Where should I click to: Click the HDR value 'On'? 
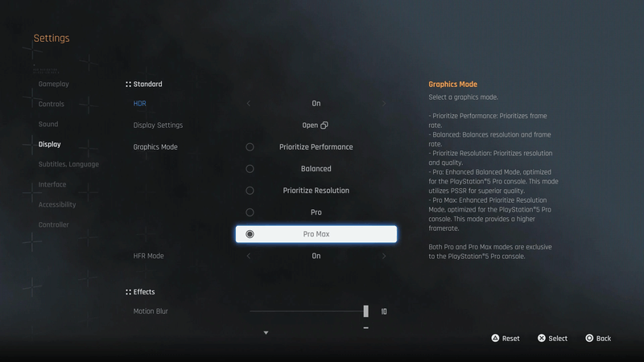click(x=316, y=104)
